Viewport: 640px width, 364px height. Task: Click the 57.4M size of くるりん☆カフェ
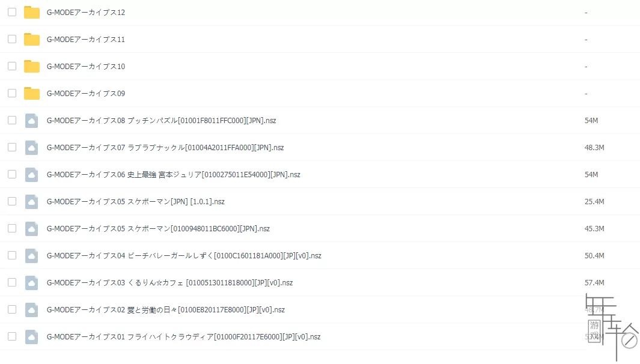(x=594, y=283)
